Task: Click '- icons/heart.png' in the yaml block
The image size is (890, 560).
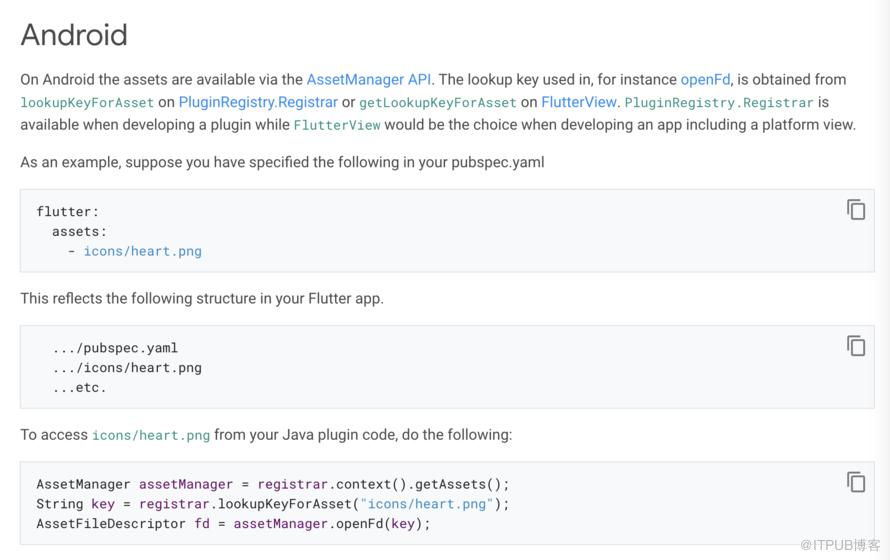Action: (x=135, y=251)
